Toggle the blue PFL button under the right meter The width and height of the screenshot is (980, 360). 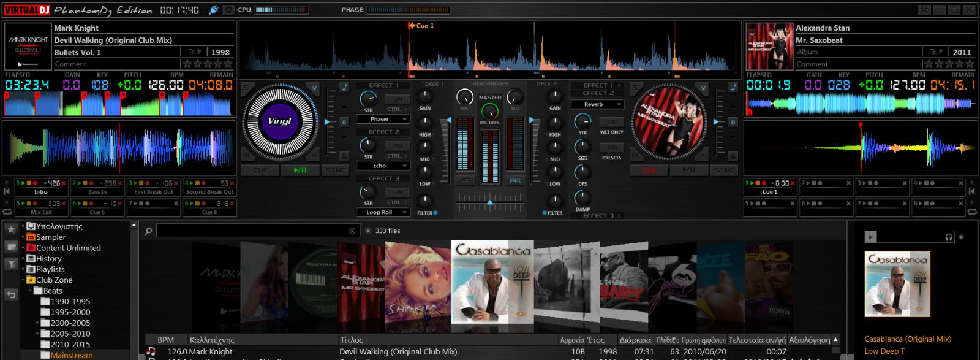(x=515, y=180)
